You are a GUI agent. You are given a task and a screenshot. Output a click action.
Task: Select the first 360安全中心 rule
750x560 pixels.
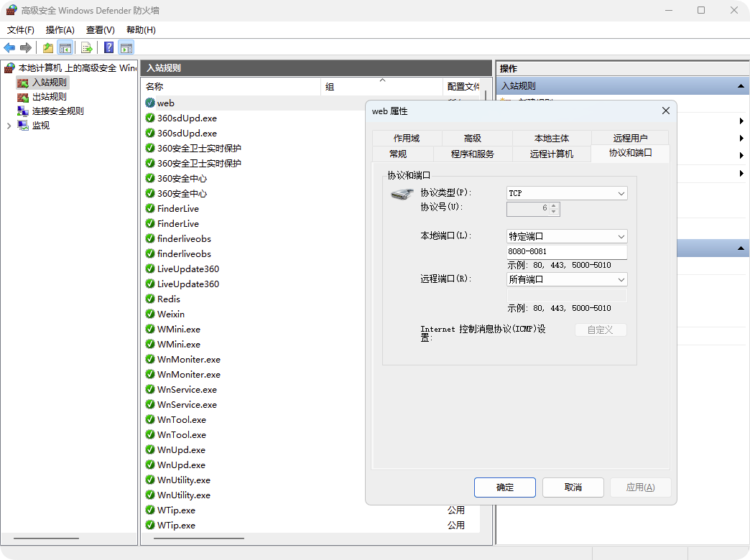click(x=182, y=178)
